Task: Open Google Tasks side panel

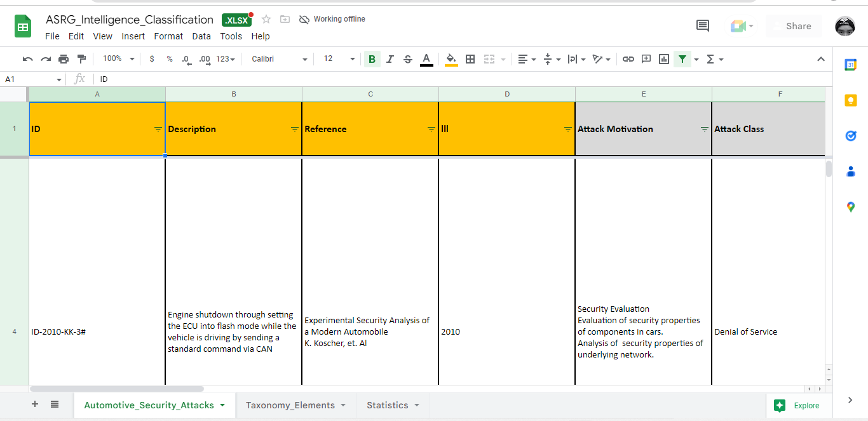Action: pyautogui.click(x=851, y=135)
